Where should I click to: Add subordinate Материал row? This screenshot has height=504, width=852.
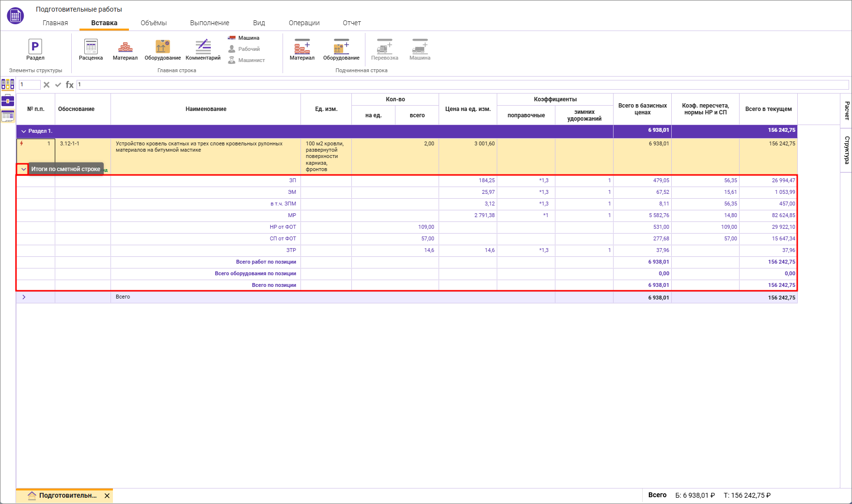302,47
